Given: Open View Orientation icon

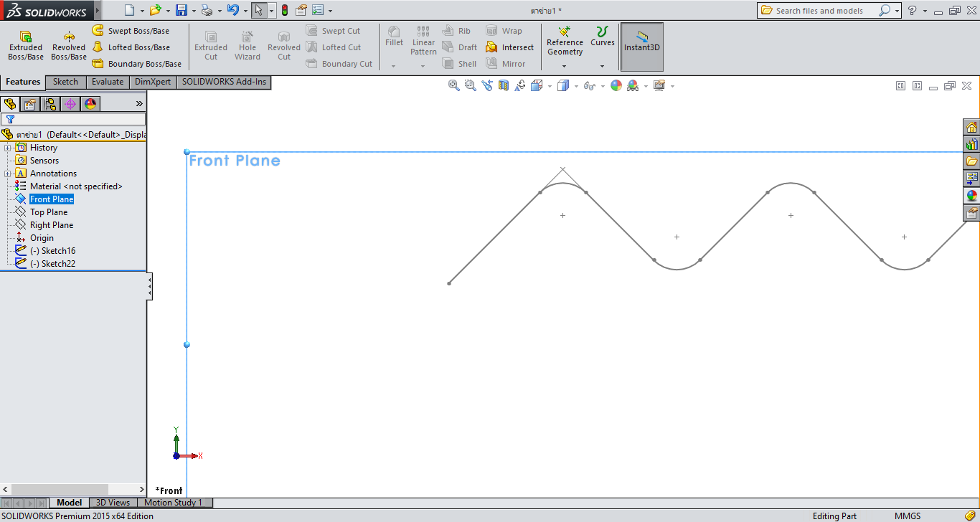Looking at the screenshot, I should point(537,85).
